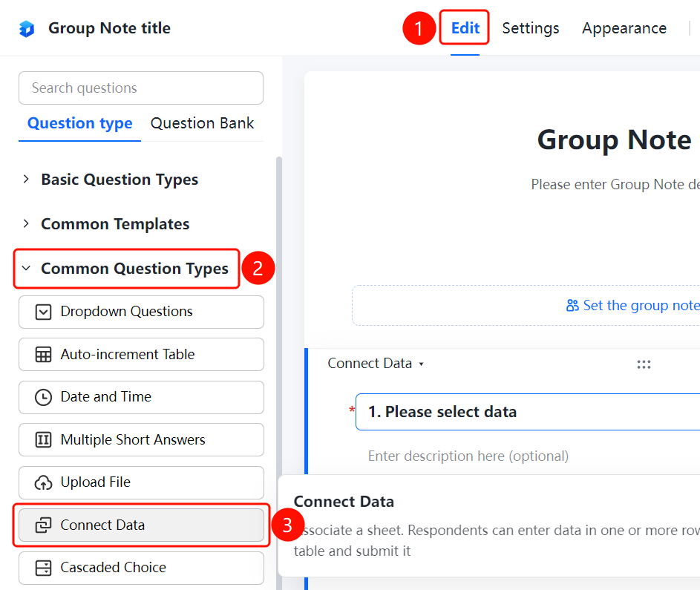
Task: Click the Date and Time clock icon
Action: (43, 397)
